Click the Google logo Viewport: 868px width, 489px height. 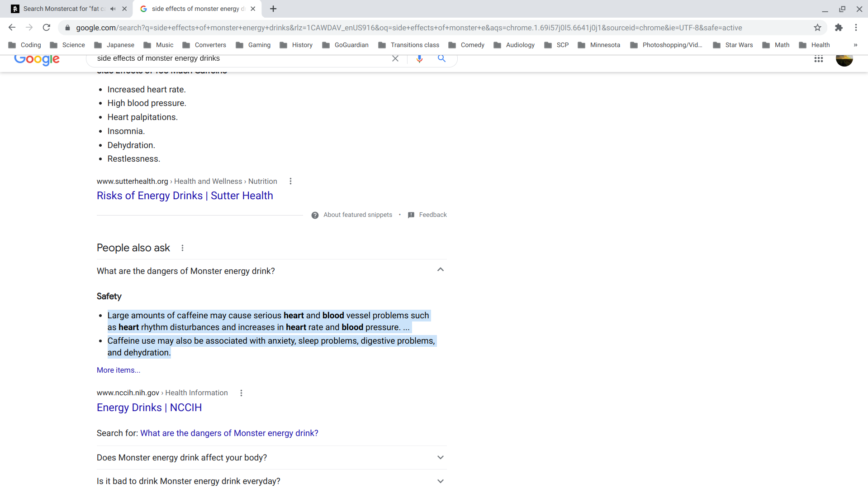[37, 60]
